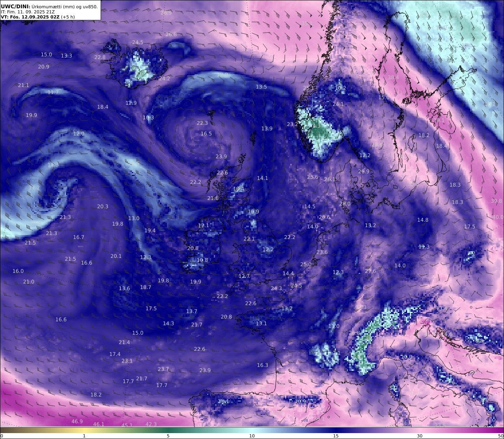Click the map value 24.1 over Norway

coord(338,104)
